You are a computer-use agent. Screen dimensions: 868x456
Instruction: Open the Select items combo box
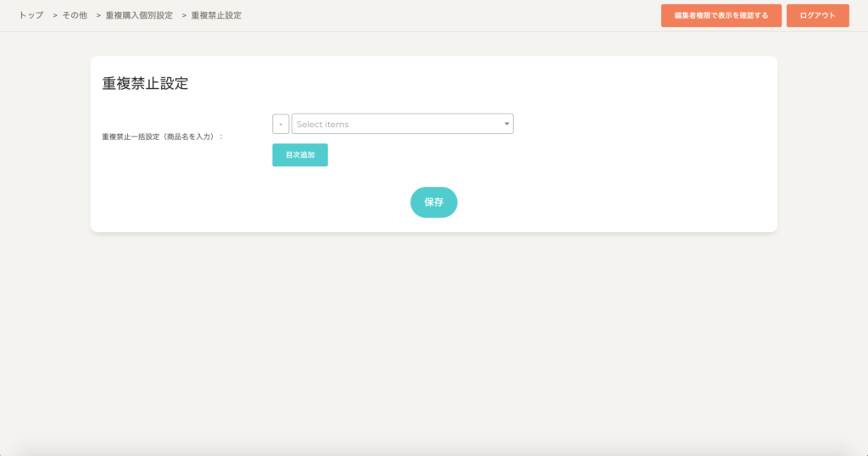[x=402, y=124]
